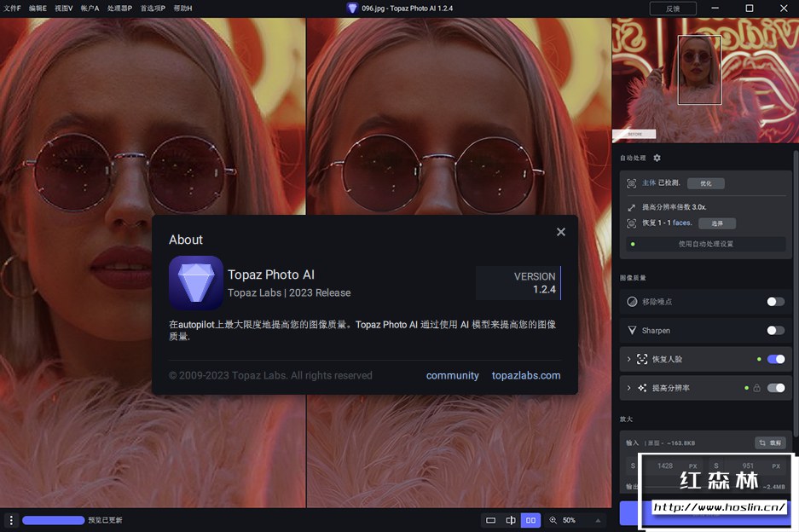The height and width of the screenshot is (532, 799).
Task: Expand the 恢复人脸 section chevron
Action: (628, 359)
